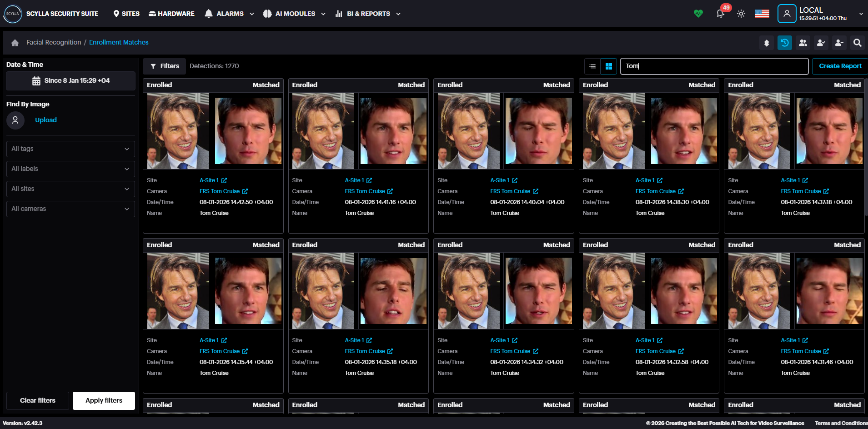Open the date range Since 8 Jan picker
The width and height of the screenshot is (868, 429).
pos(70,81)
